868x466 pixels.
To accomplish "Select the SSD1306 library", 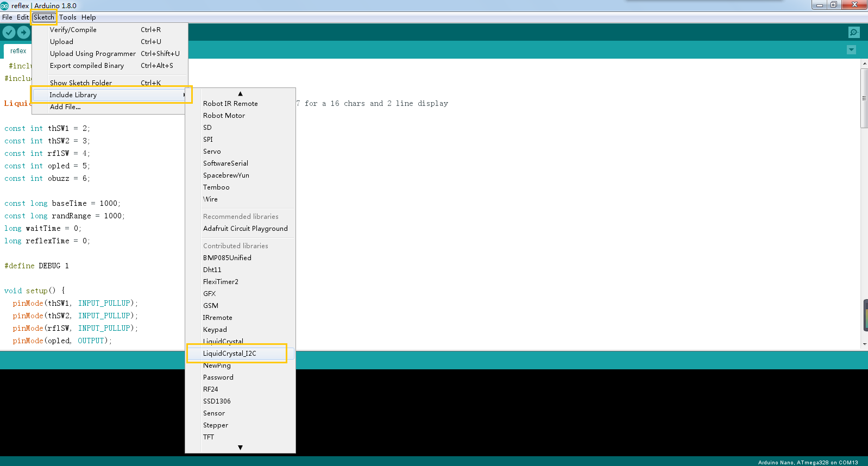I will [240, 401].
